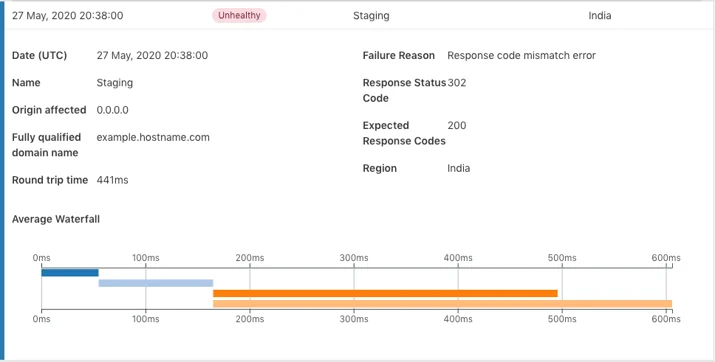Click the top axis 100ms label

146,258
